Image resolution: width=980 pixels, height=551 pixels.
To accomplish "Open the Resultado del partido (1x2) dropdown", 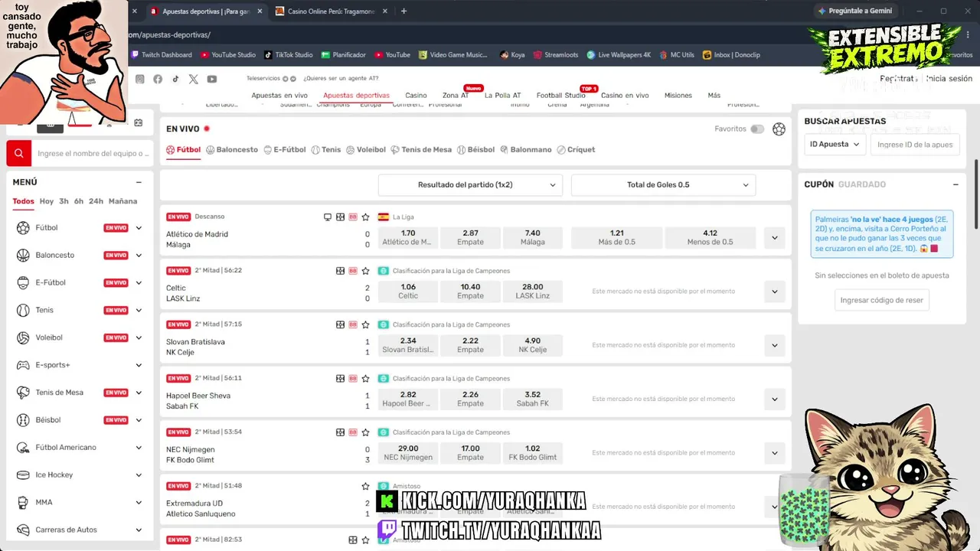I will pos(470,185).
